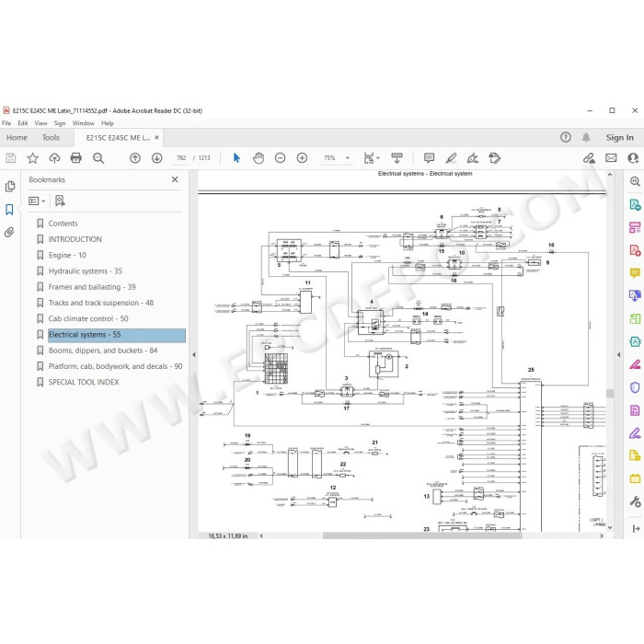Open the Export PDF tool in right pane
This screenshot has height=644, width=644.
[x=635, y=204]
